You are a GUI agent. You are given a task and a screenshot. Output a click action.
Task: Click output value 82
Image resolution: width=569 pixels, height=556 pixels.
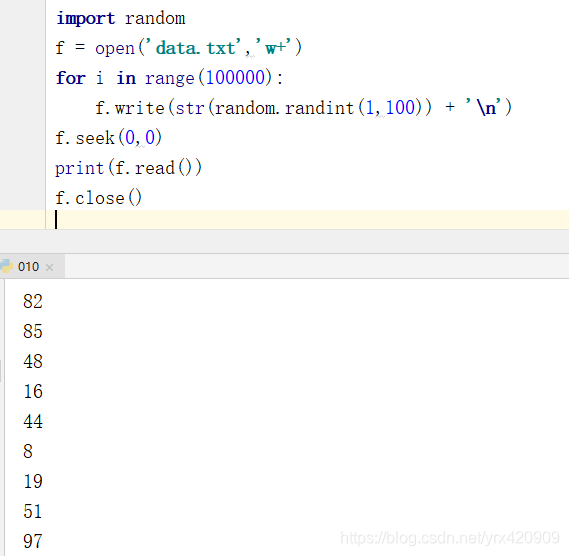coord(33,301)
